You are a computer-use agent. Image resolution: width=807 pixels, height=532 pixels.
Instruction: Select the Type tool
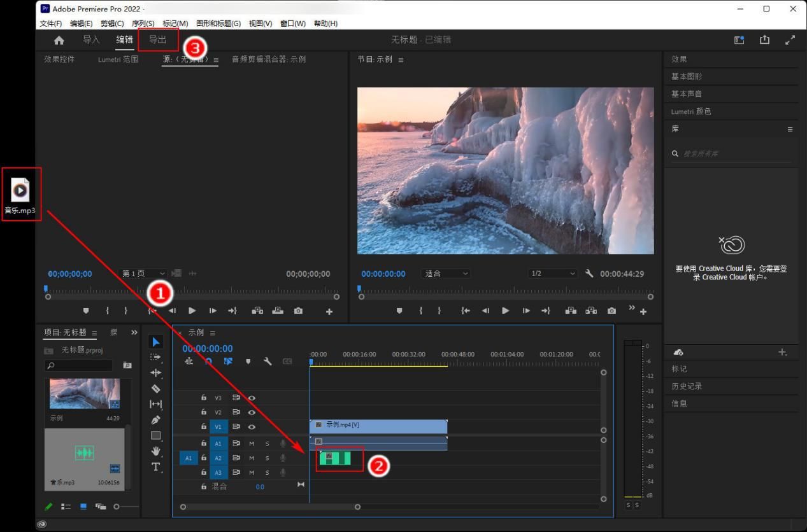156,467
